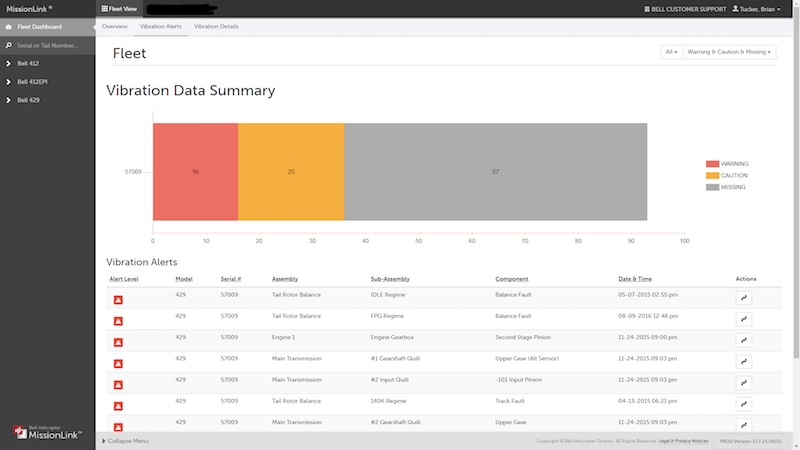
Task: Click warning icon in #2 Input Quill row
Action: pyautogui.click(x=118, y=385)
